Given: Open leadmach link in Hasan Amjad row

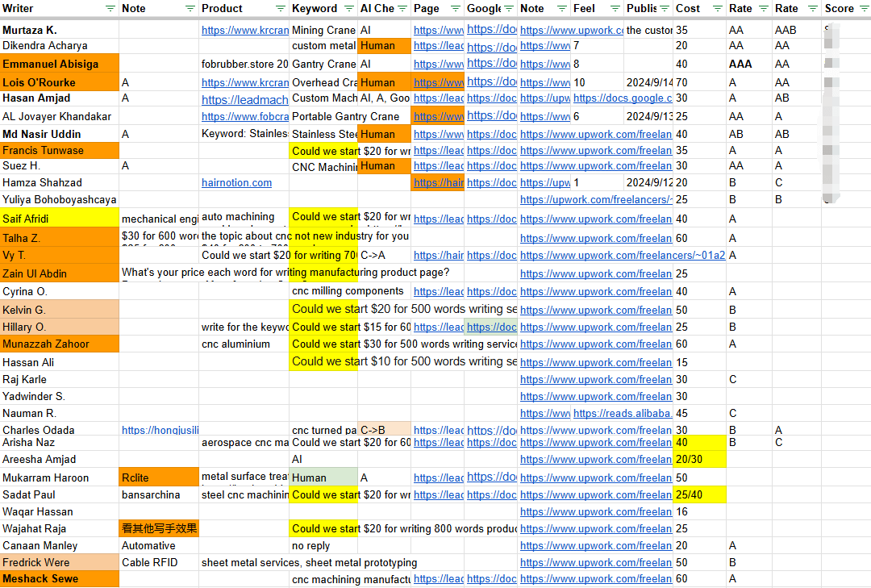Looking at the screenshot, I should (245, 99).
